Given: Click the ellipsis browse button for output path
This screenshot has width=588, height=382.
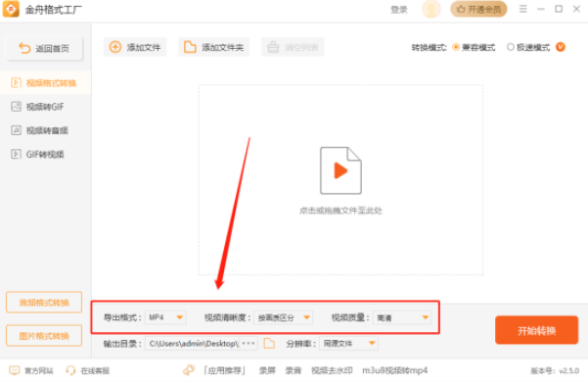Looking at the screenshot, I should (x=249, y=344).
